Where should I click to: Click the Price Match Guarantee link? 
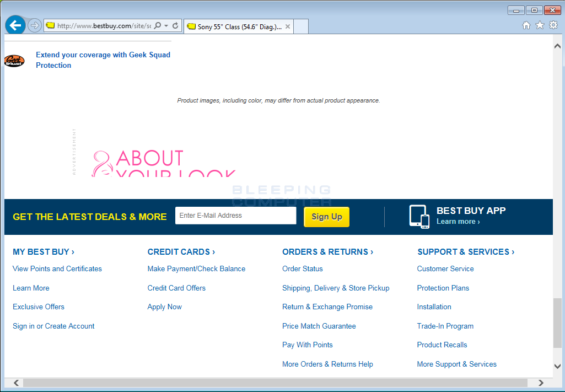[x=319, y=326]
